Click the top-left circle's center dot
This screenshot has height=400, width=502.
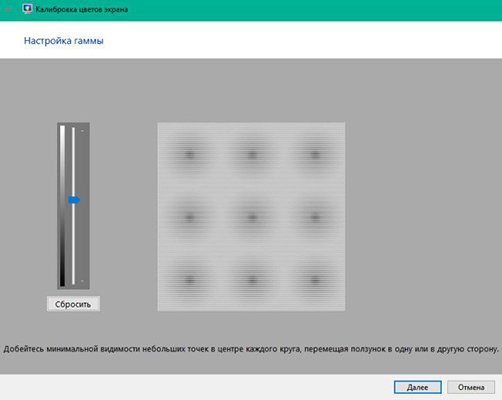tap(189, 155)
